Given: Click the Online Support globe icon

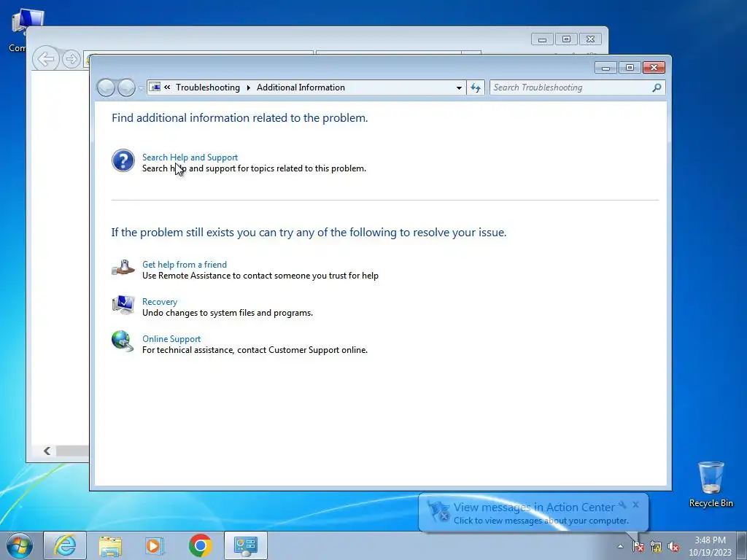Looking at the screenshot, I should 123,341.
